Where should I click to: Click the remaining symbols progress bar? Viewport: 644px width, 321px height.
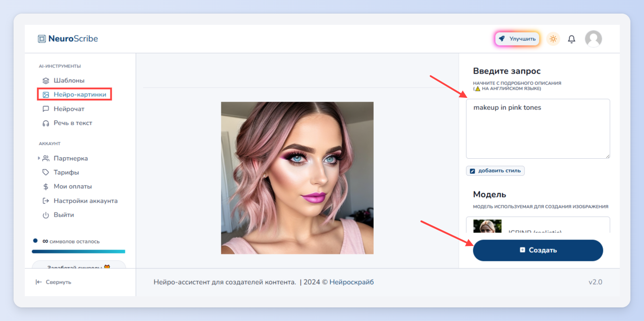tap(78, 251)
